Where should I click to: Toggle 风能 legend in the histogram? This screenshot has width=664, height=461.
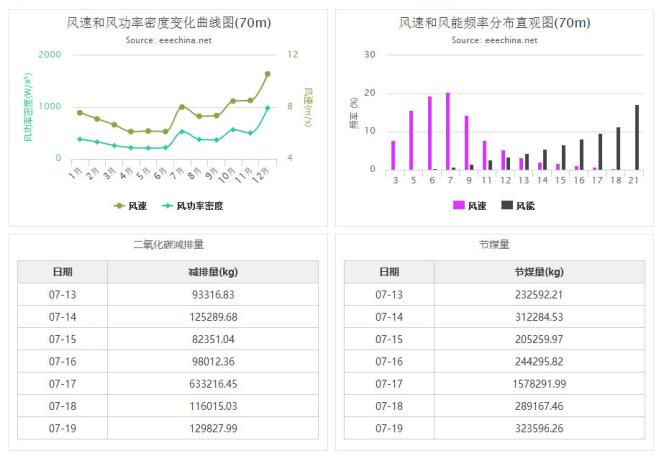pos(516,205)
